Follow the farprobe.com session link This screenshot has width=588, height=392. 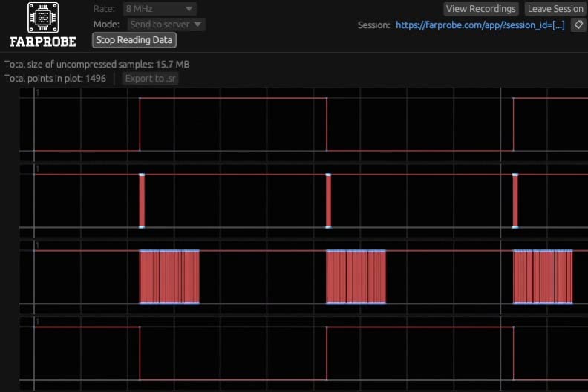480,24
